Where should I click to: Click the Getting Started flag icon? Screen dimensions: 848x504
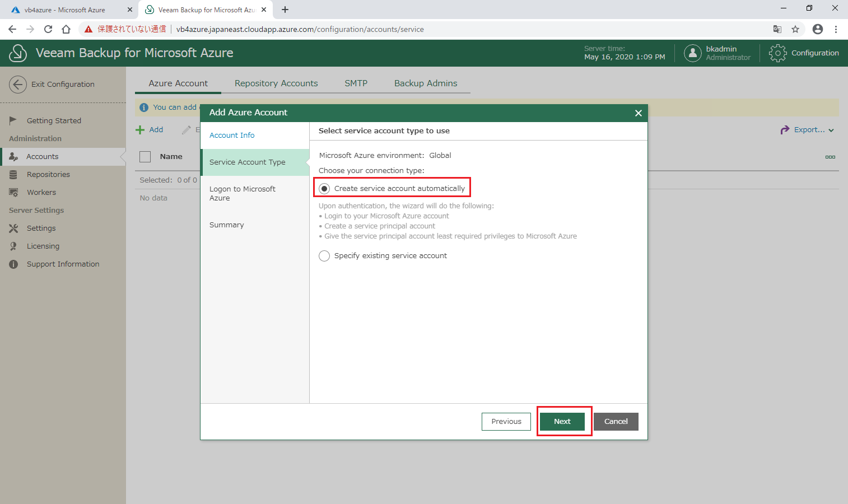pos(13,120)
